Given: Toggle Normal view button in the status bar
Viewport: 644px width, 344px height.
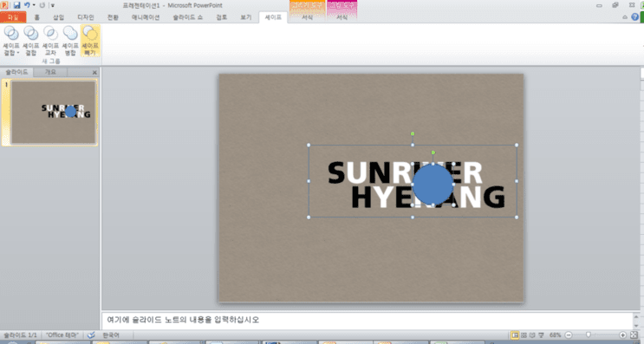Looking at the screenshot, I should coord(515,335).
